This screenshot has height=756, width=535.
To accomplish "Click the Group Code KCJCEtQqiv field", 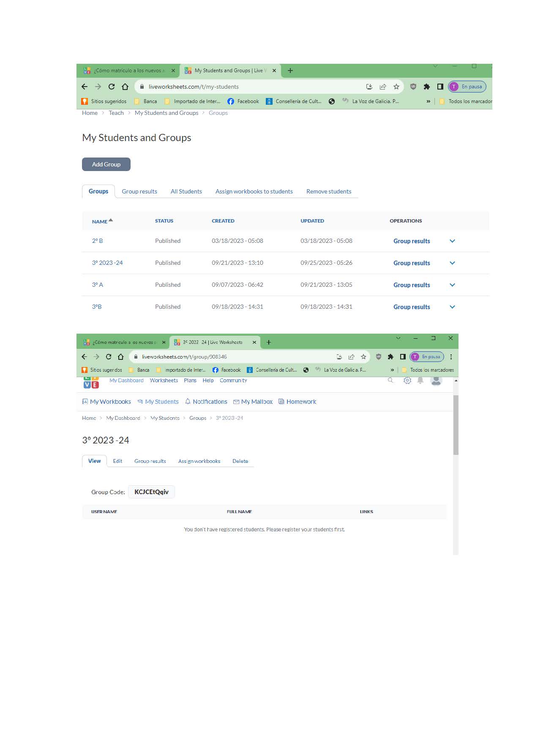I will point(151,492).
